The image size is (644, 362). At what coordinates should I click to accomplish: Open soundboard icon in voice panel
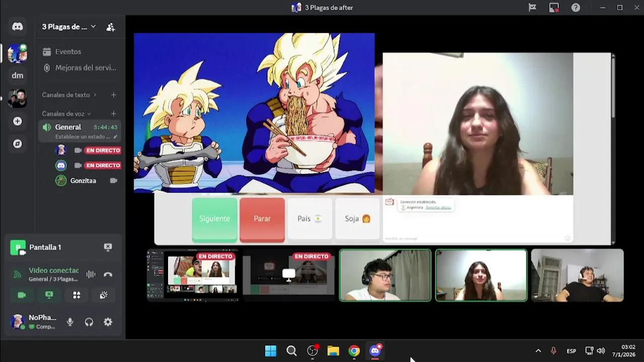(104, 295)
